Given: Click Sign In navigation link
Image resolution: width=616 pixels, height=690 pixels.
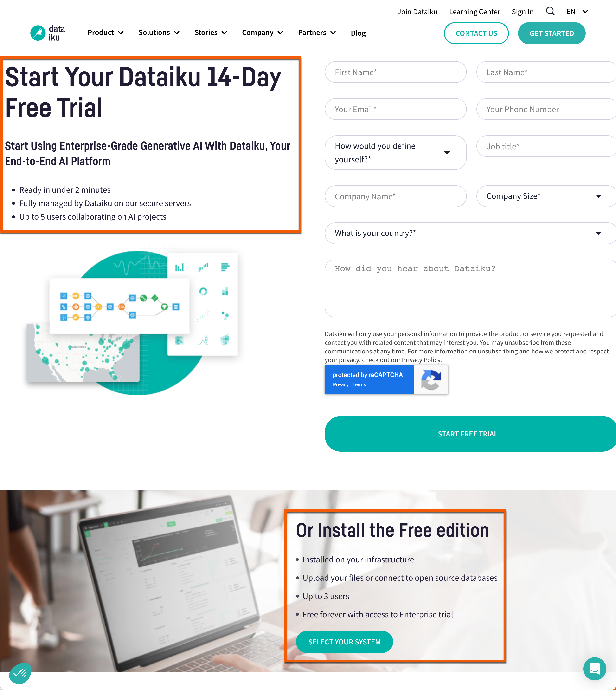Looking at the screenshot, I should tap(523, 10).
